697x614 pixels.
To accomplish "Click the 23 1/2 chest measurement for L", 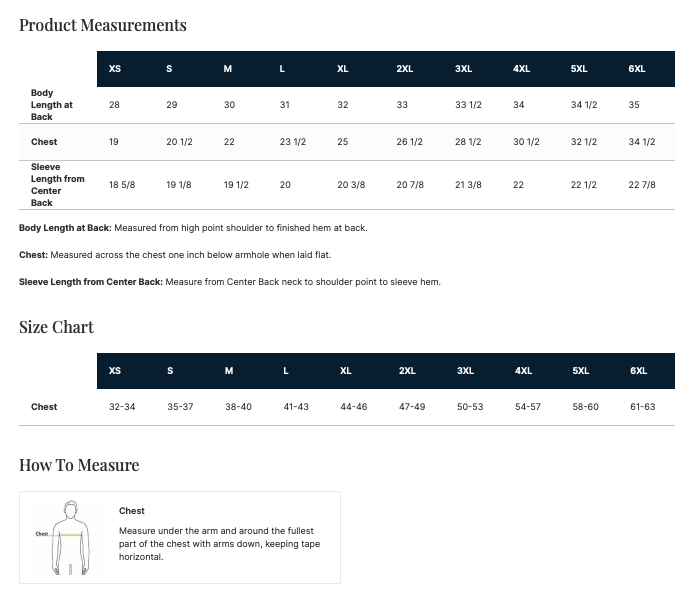I will [x=293, y=142].
